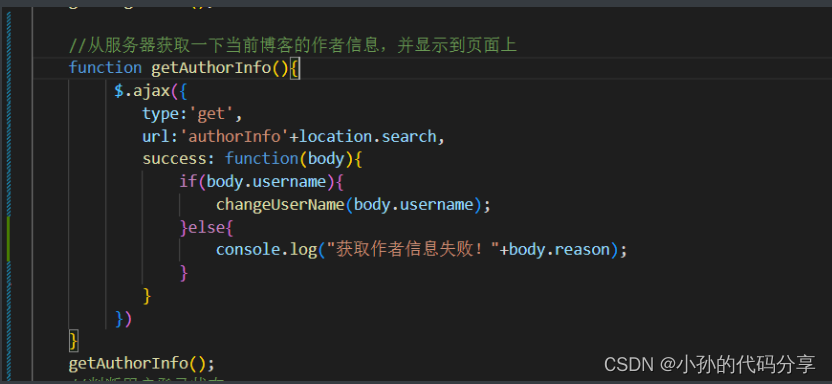Click the green modified-lines gutter marker
Viewport: 832px width, 384px height.
pos(8,239)
